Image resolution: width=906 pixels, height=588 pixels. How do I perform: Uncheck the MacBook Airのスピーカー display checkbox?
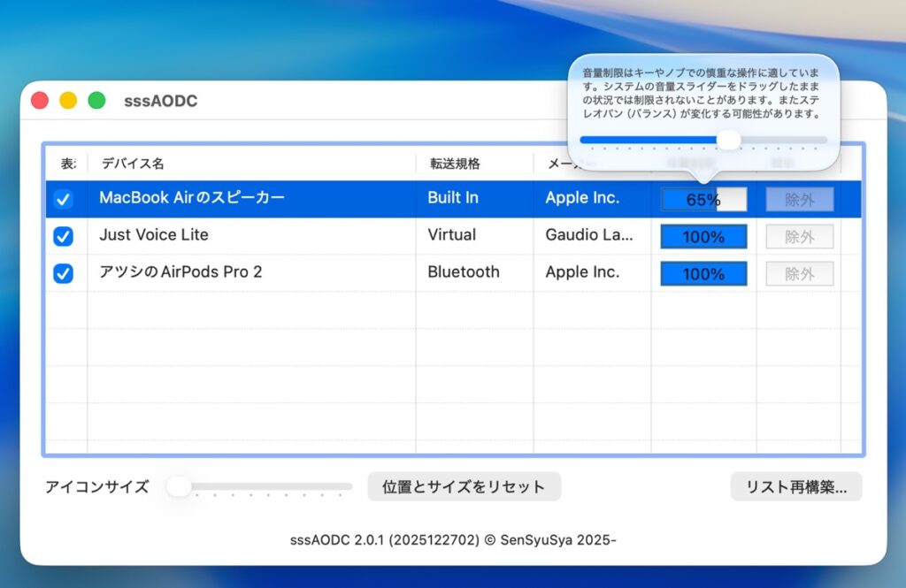pyautogui.click(x=63, y=199)
